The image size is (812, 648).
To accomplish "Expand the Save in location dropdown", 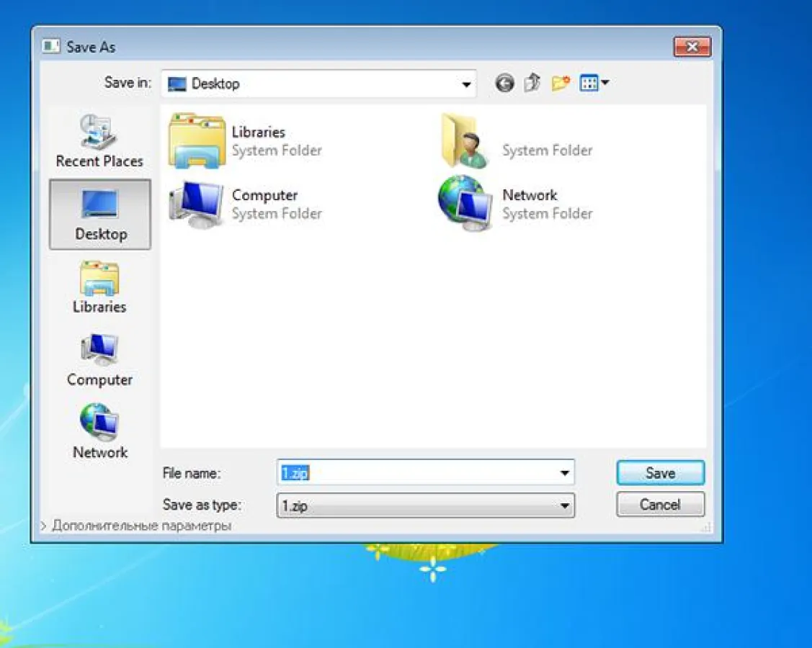I will 466,84.
